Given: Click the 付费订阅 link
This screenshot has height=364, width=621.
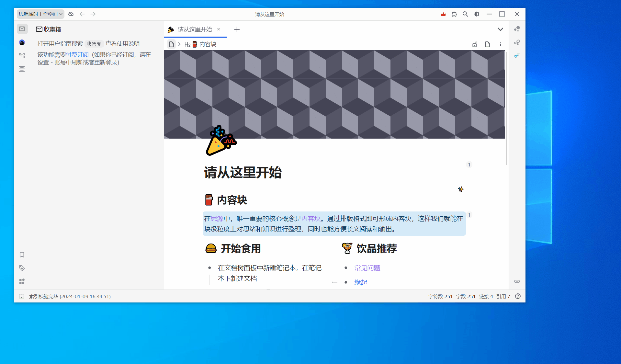Looking at the screenshot, I should point(77,54).
